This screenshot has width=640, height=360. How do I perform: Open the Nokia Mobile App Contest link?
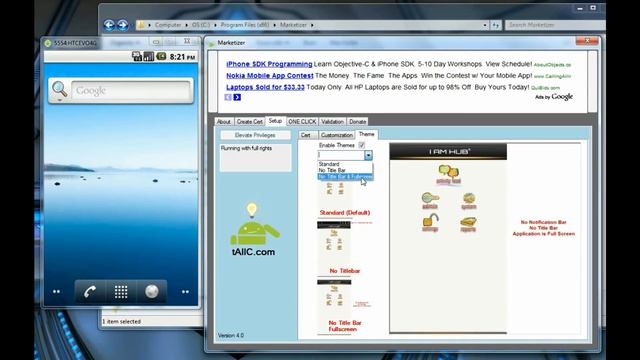pos(270,76)
